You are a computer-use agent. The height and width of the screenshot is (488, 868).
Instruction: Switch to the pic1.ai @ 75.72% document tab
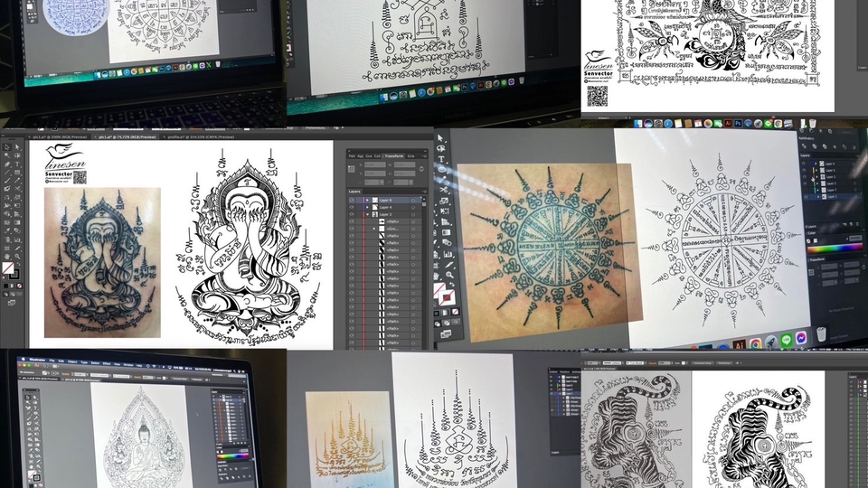click(x=127, y=136)
